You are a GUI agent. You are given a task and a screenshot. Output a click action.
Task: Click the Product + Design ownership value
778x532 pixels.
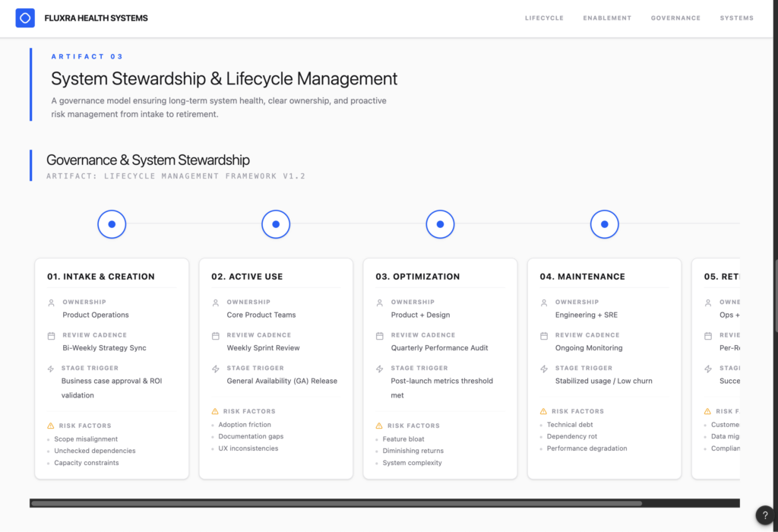420,315
